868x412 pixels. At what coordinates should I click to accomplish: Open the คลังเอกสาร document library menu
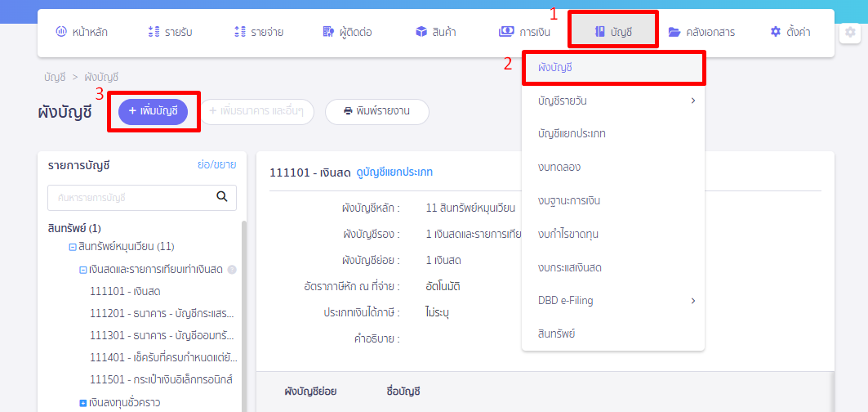point(701,32)
